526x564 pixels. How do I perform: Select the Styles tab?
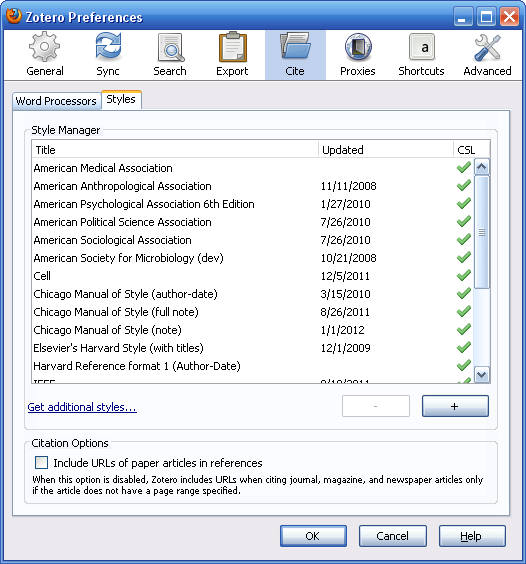(121, 99)
